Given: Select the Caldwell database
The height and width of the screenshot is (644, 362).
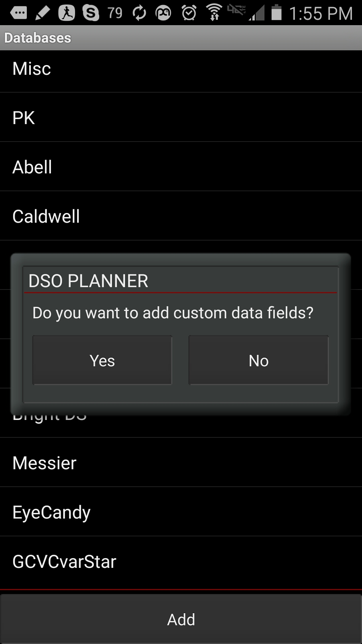Looking at the screenshot, I should [x=181, y=216].
